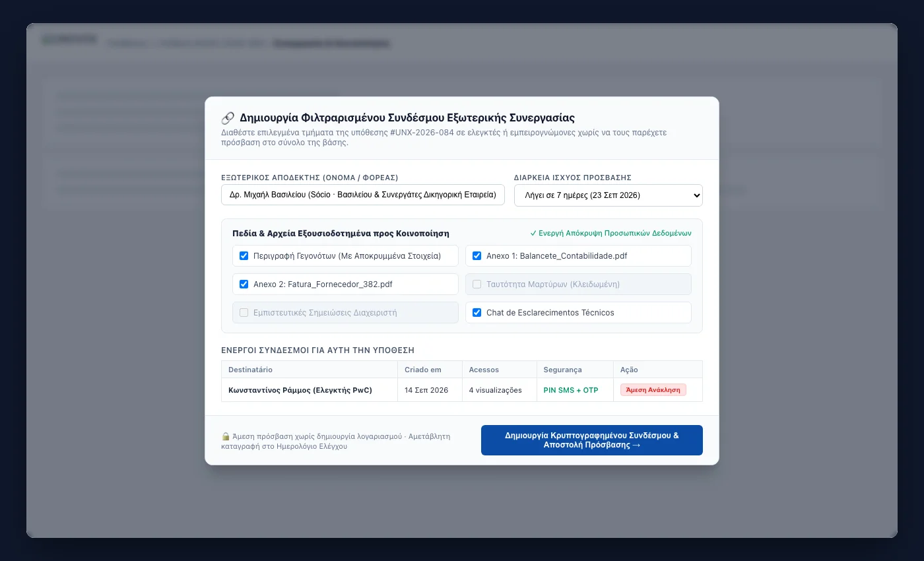The height and width of the screenshot is (561, 924).
Task: Click the green checkmark beside Ενεργή Απόκρυψη
Action: tap(533, 233)
